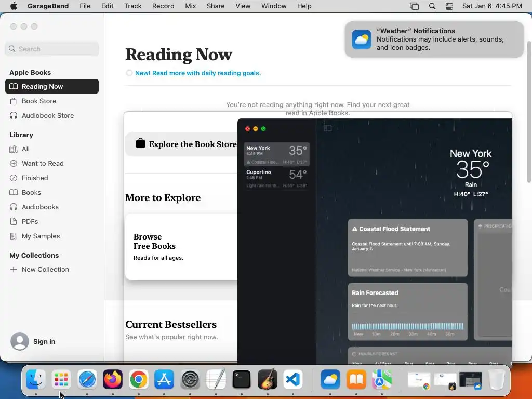This screenshot has width=532, height=399.
Task: Launch Safari from the Dock
Action: pyautogui.click(x=87, y=379)
